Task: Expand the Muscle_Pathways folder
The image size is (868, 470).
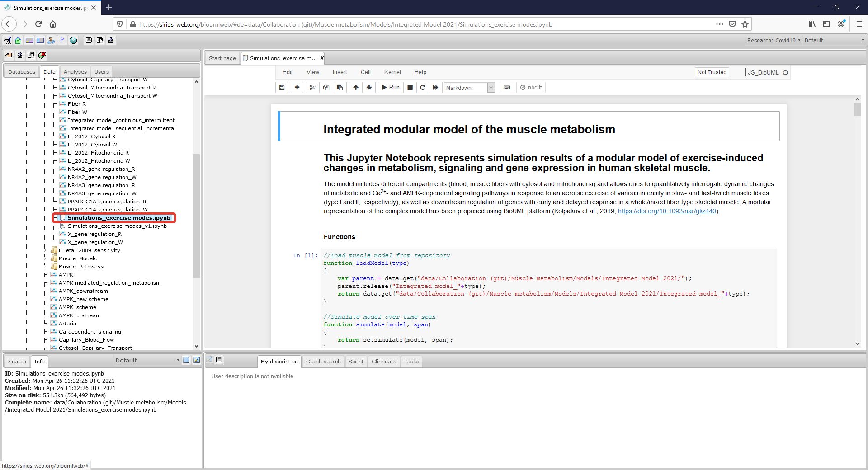Action: coord(45,267)
